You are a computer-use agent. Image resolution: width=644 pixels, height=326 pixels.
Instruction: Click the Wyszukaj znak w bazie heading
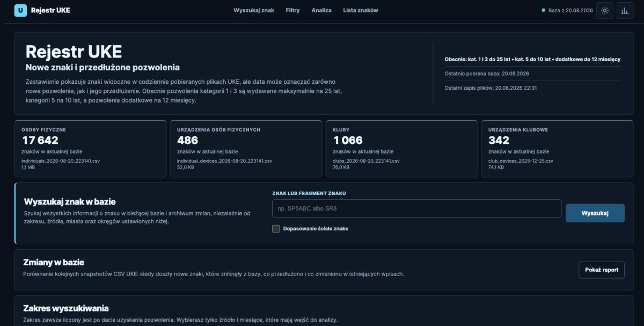point(70,202)
